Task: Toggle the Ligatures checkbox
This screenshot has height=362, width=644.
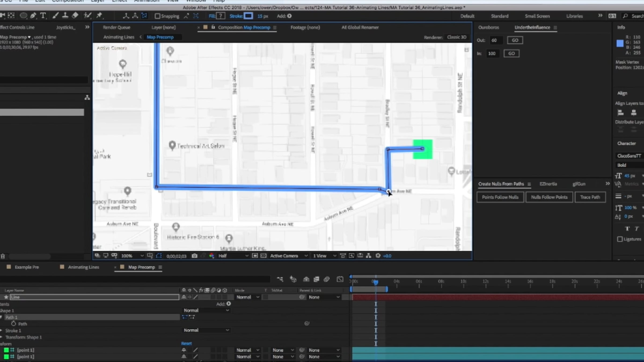Action: (x=620, y=239)
